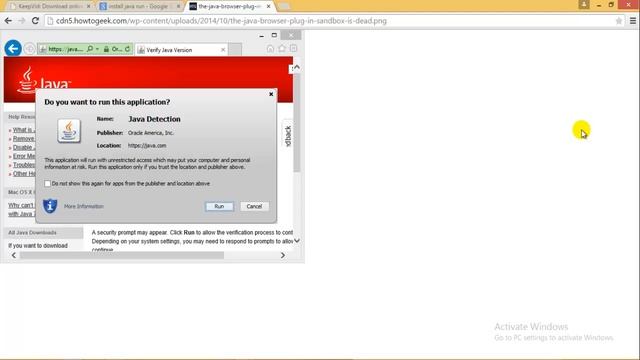This screenshot has width=640, height=360.
Task: Open the More Information link
Action: pyautogui.click(x=84, y=206)
